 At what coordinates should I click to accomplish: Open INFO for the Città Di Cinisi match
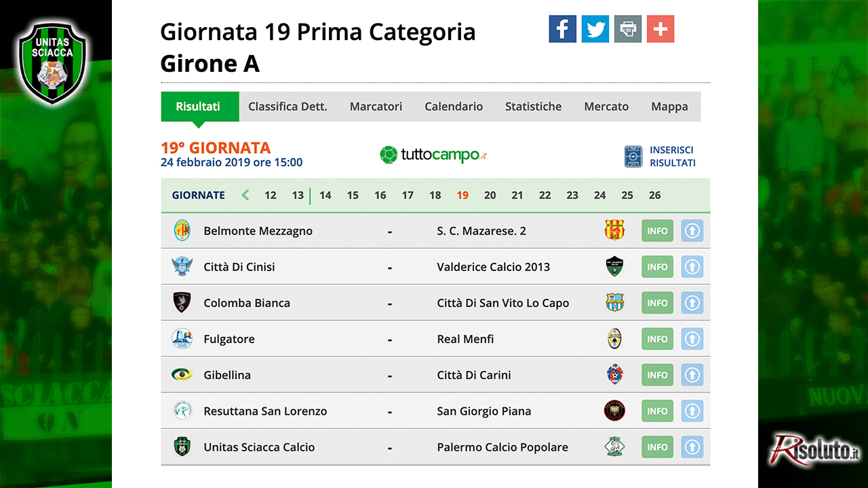coord(658,267)
